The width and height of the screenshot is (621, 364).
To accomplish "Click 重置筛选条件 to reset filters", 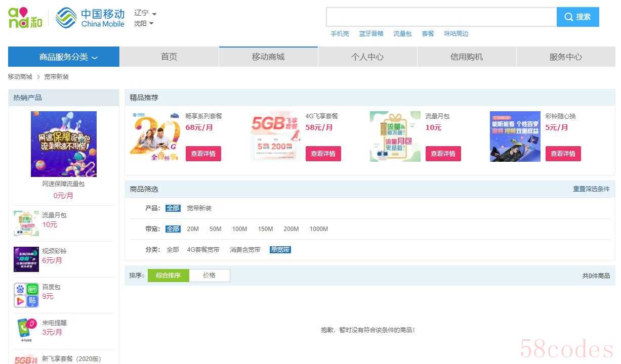I will point(591,189).
